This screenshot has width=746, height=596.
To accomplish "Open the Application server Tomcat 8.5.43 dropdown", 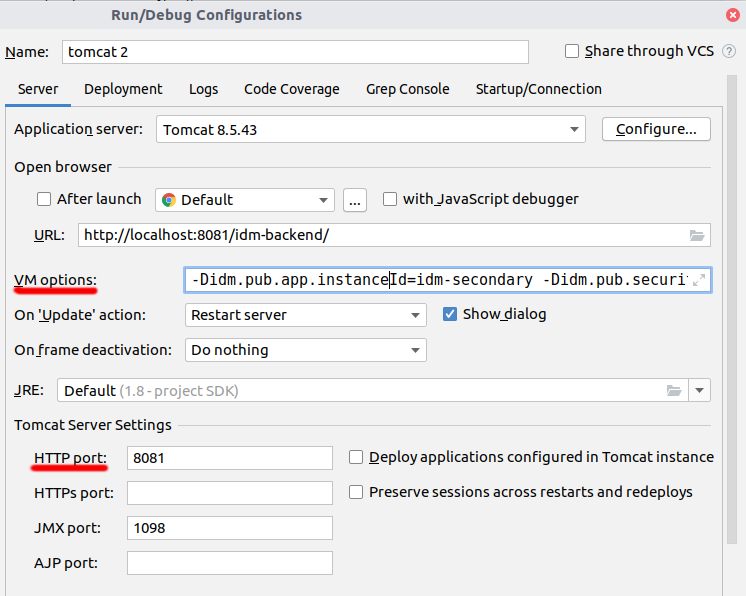I will click(x=371, y=129).
